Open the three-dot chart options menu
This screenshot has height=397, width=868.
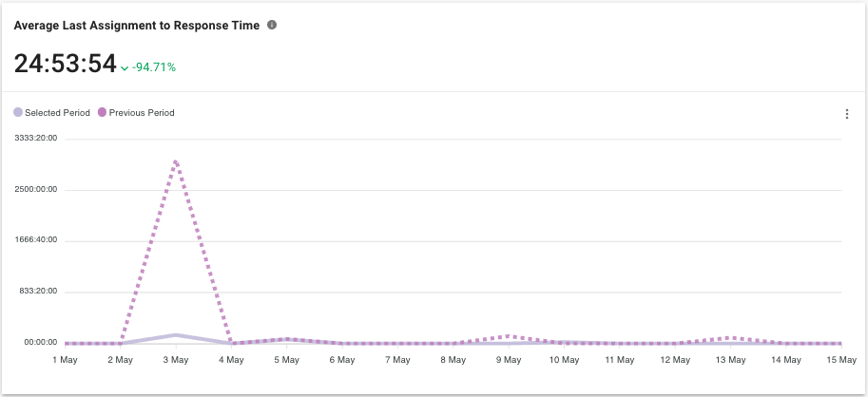point(846,114)
